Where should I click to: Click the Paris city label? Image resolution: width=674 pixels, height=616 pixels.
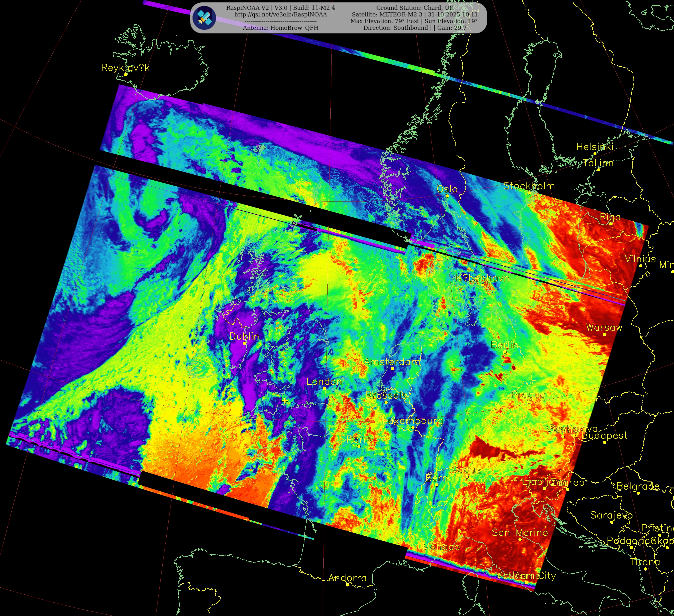(359, 439)
